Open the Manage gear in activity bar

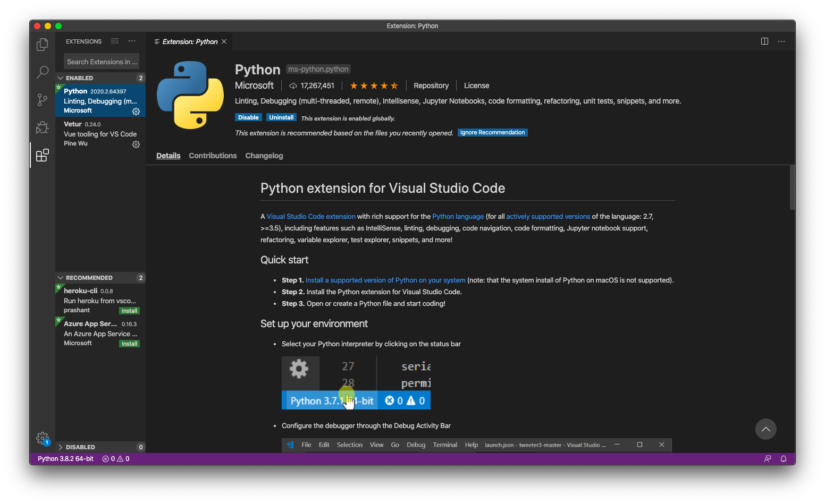[x=43, y=438]
